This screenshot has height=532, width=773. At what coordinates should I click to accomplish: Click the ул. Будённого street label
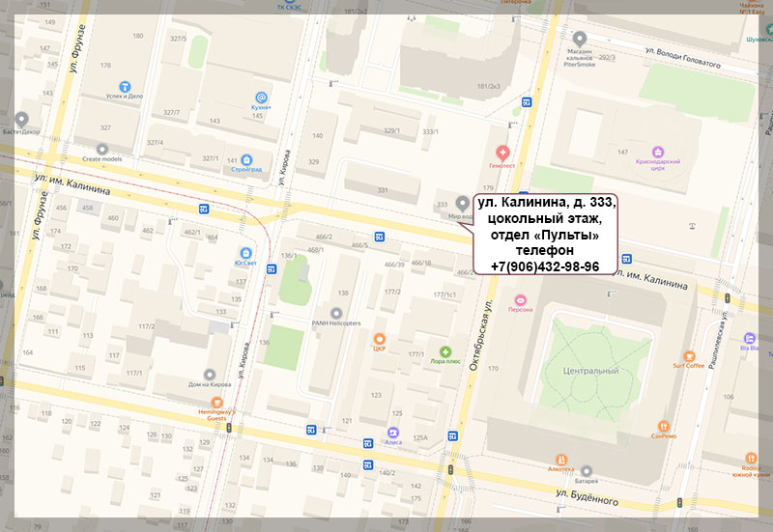(587, 494)
